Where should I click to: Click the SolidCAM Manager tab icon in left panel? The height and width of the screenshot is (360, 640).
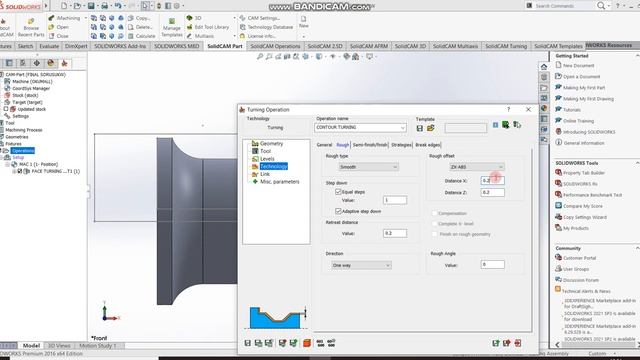(64, 63)
